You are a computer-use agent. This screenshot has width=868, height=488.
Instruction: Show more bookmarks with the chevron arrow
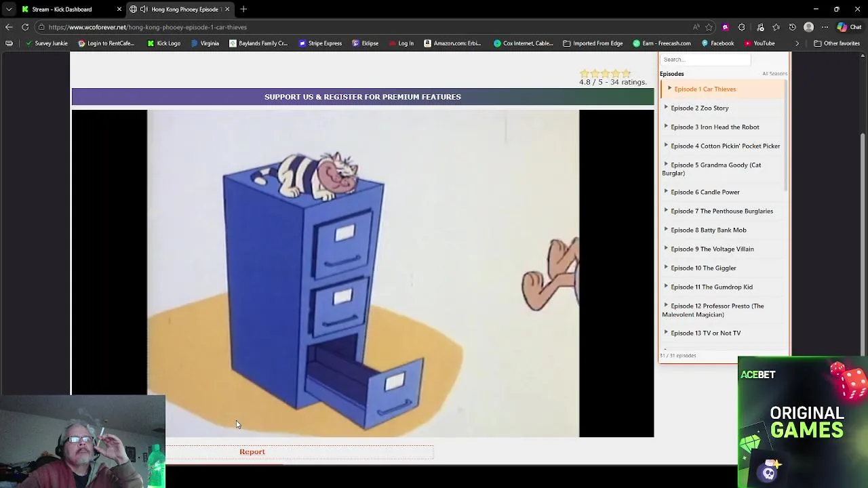[x=797, y=43]
